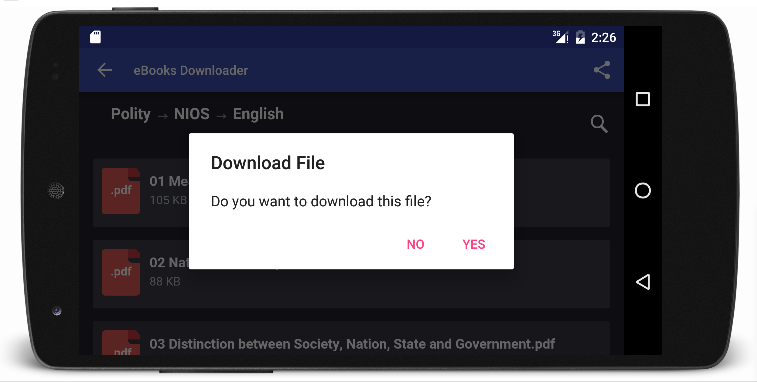Viewport: 757px width, 382px height.
Task: Tap the Android home circle button
Action: [x=643, y=190]
